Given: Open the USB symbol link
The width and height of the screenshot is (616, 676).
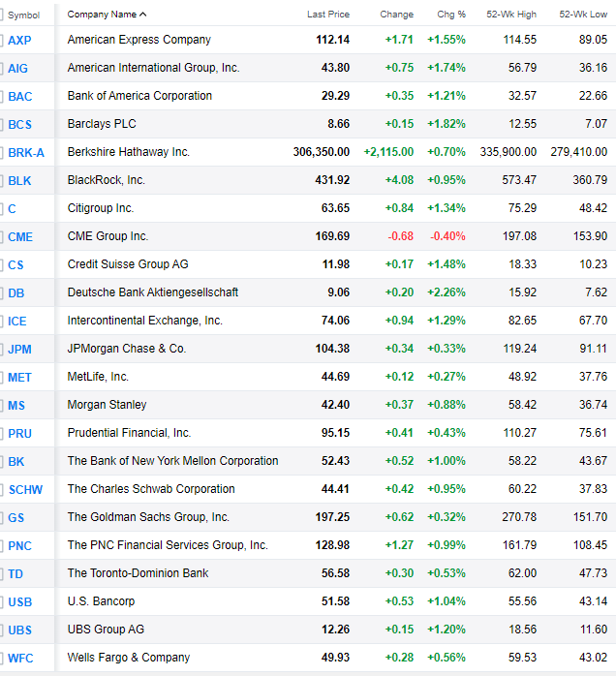Looking at the screenshot, I should tap(19, 601).
